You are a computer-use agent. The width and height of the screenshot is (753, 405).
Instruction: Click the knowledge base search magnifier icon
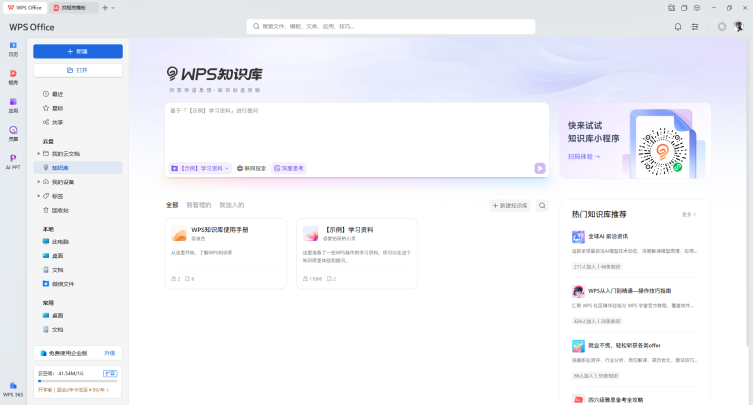[x=542, y=205]
